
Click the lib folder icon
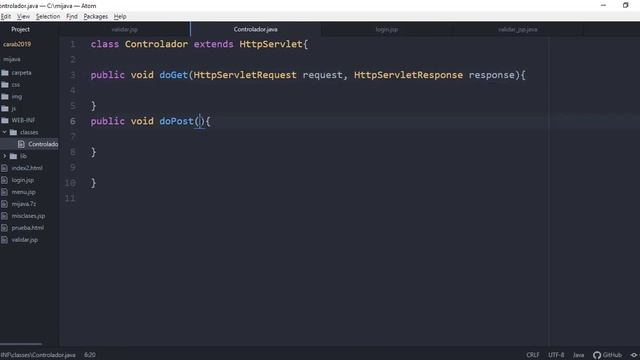(13, 156)
